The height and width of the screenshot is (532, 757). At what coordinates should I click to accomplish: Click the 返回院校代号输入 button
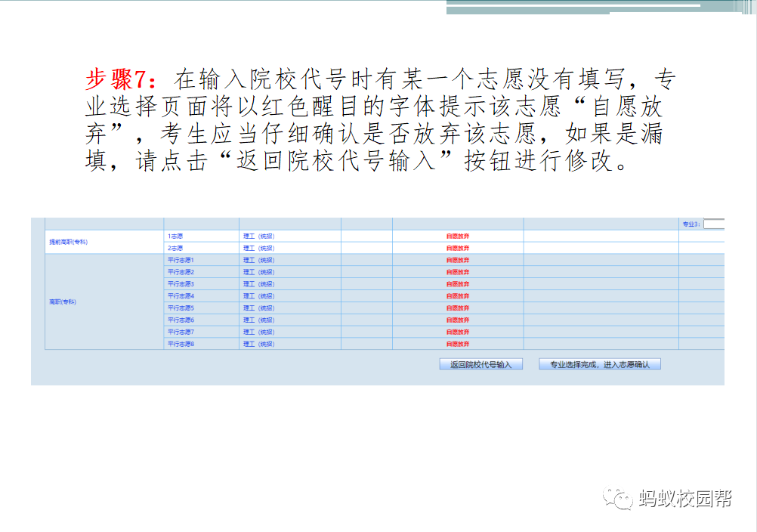pyautogui.click(x=480, y=364)
